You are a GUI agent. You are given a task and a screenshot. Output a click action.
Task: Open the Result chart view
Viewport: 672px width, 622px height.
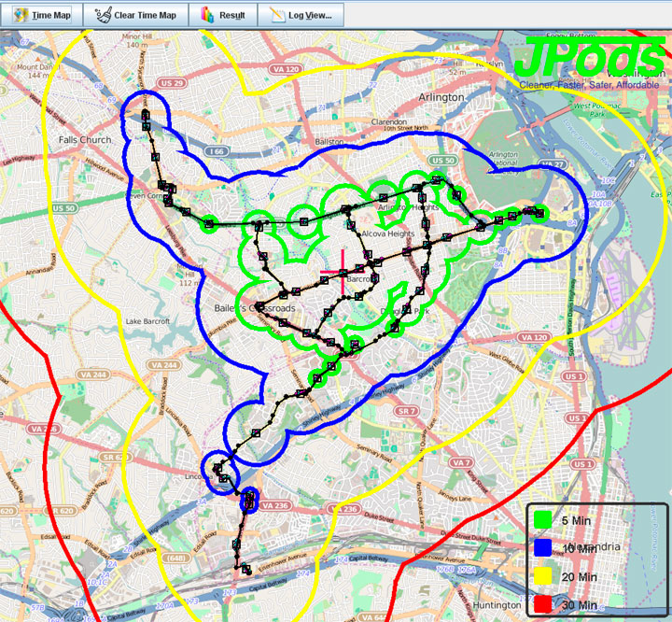coord(222,15)
